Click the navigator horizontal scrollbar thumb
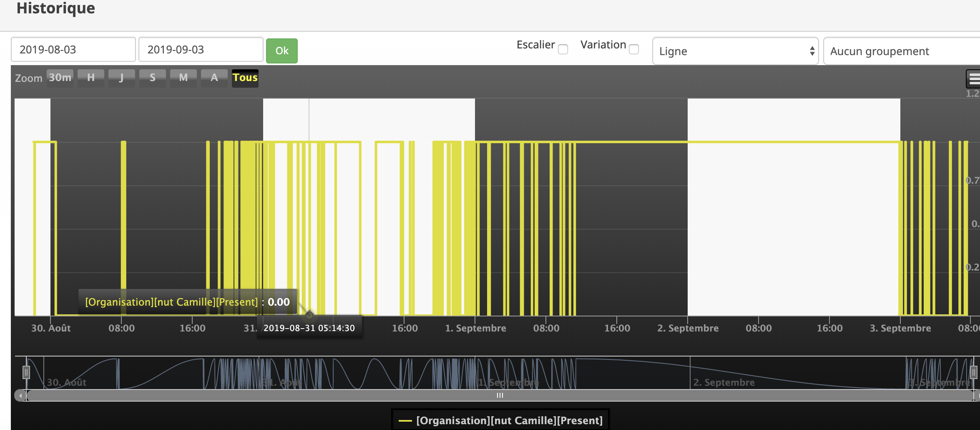The width and height of the screenshot is (980, 430). [500, 395]
